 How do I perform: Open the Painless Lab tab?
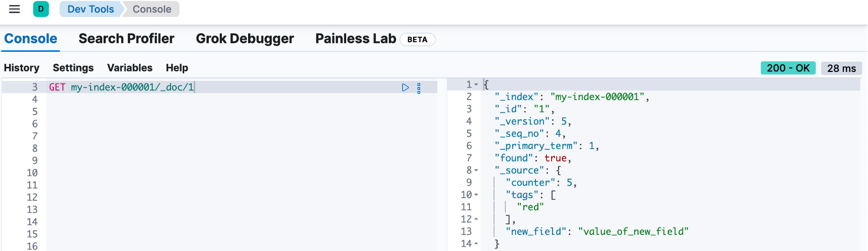coord(355,39)
